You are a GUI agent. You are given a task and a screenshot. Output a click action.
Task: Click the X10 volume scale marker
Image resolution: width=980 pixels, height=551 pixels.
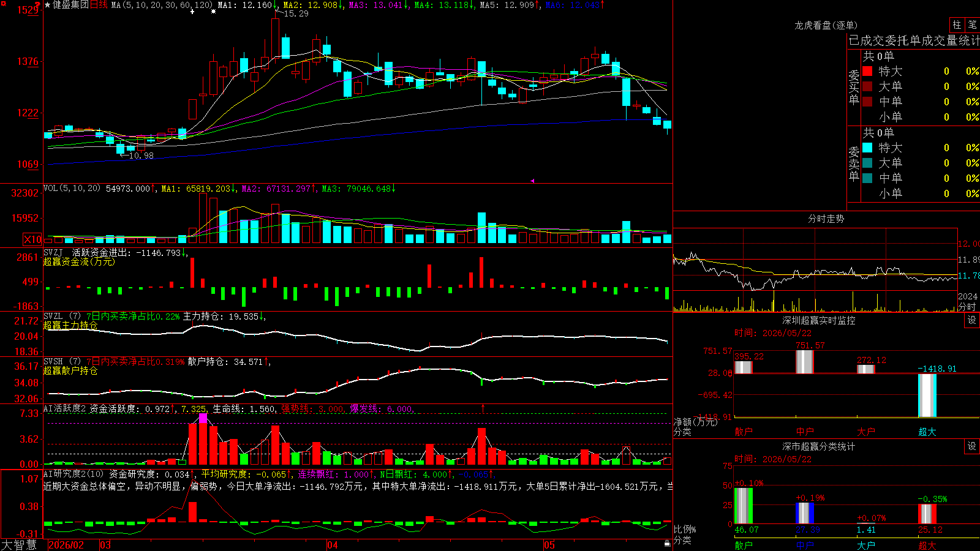[x=32, y=239]
